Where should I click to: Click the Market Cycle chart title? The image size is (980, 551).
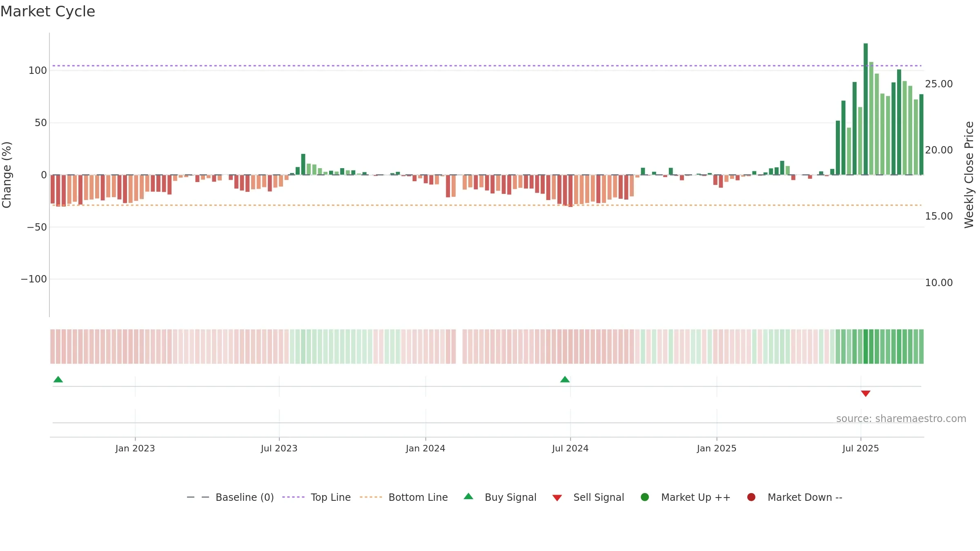[x=48, y=11]
